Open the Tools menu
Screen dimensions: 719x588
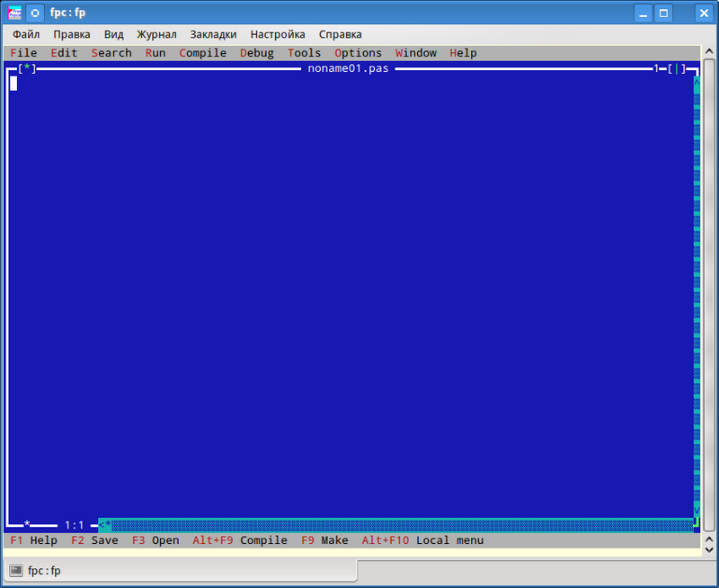[304, 53]
